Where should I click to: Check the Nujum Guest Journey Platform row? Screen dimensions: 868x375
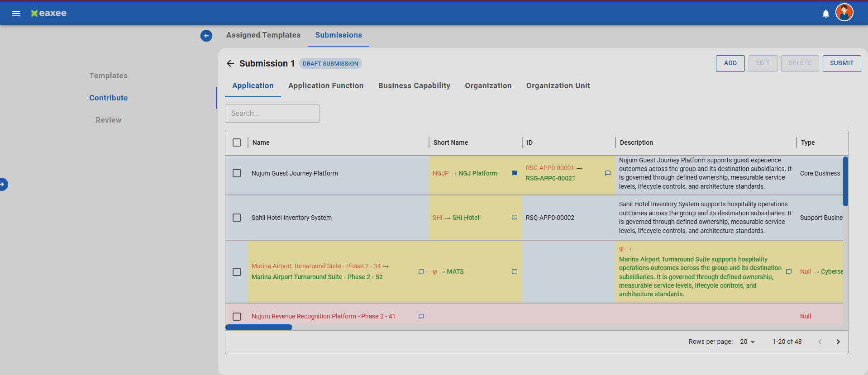coord(237,173)
